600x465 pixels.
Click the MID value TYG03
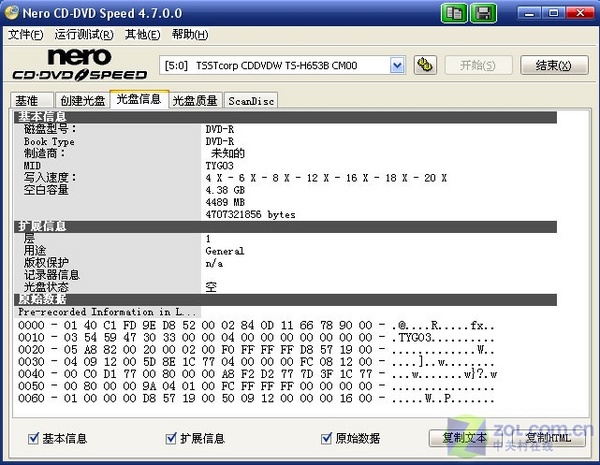pos(219,166)
